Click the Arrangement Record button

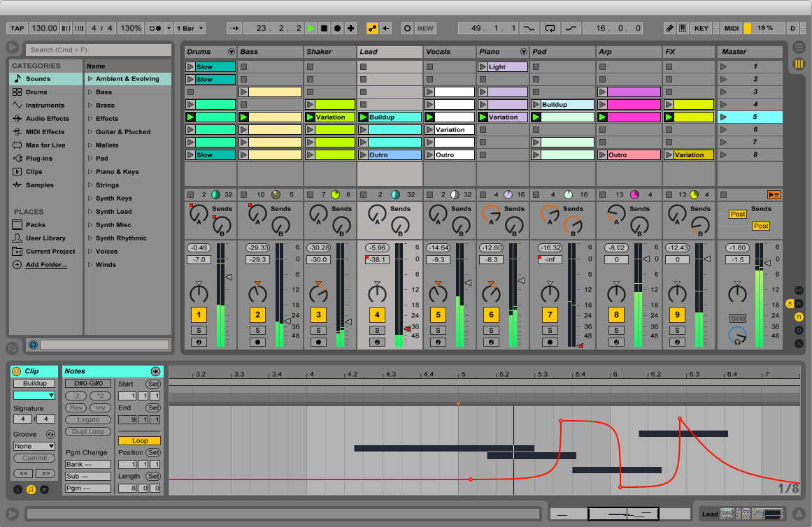pos(337,29)
